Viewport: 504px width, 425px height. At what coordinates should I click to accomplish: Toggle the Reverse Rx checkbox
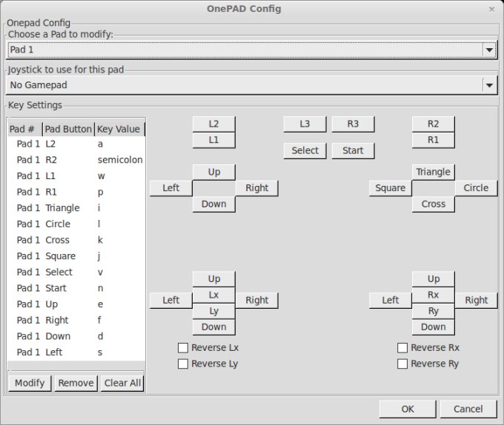[x=402, y=348]
